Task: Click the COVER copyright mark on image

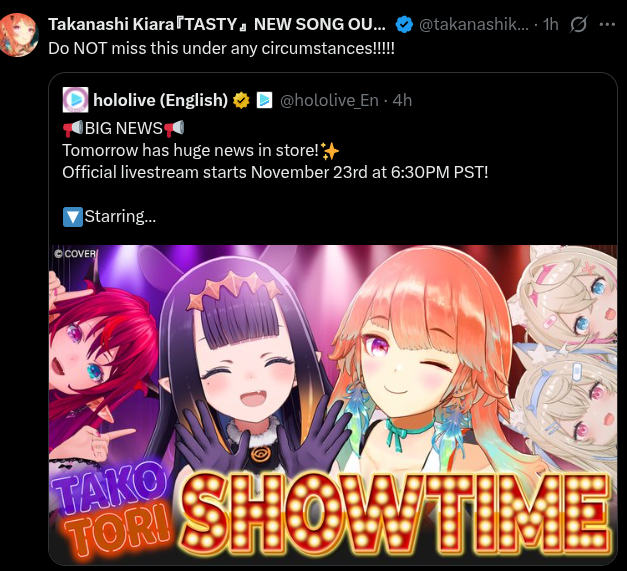Action: (x=75, y=254)
